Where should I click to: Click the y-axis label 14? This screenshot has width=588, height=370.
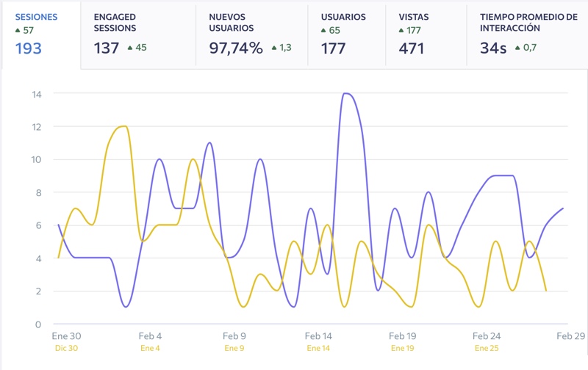pos(37,95)
